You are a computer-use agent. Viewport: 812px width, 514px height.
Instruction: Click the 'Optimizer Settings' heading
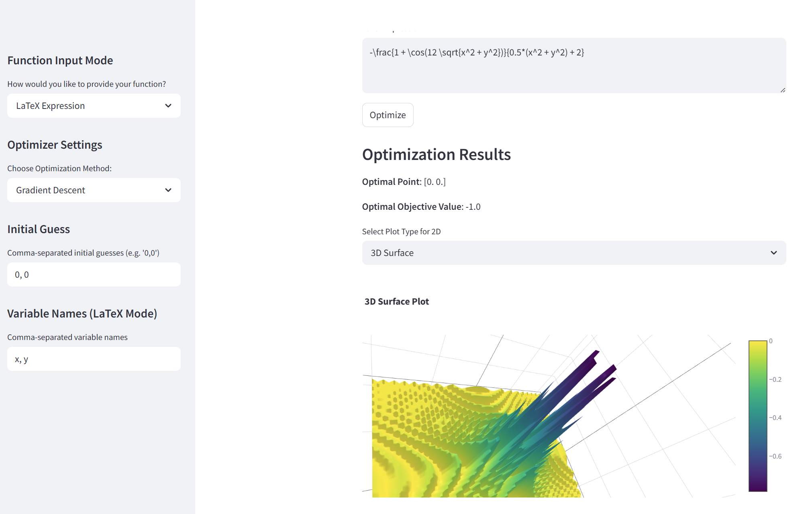pyautogui.click(x=55, y=145)
